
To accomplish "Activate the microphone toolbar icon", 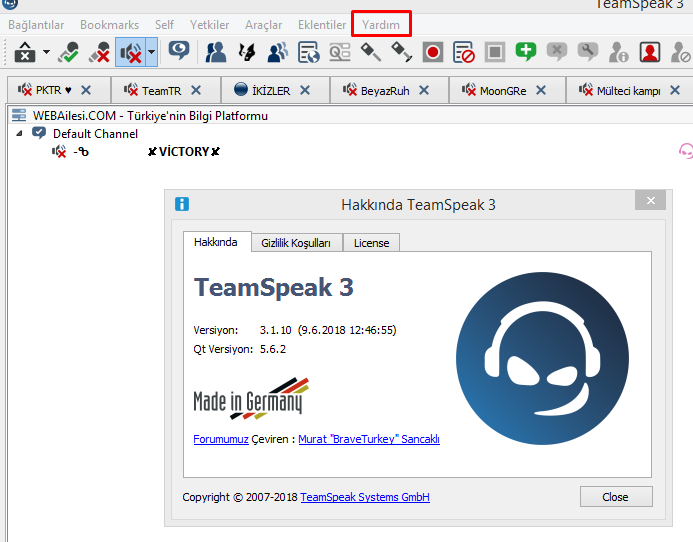I will pyautogui.click(x=69, y=53).
